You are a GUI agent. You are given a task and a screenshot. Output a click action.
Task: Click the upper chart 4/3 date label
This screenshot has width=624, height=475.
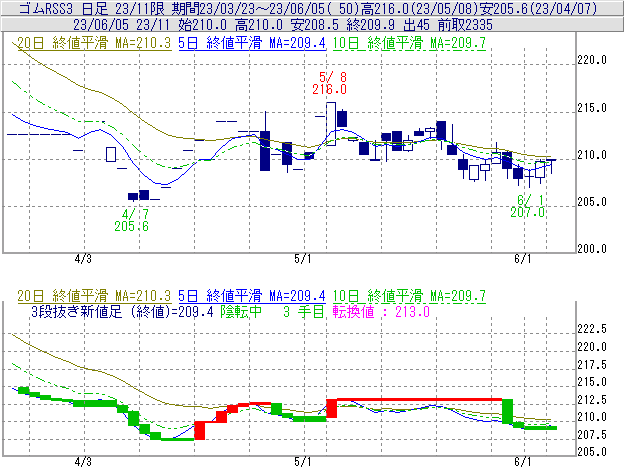click(83, 259)
